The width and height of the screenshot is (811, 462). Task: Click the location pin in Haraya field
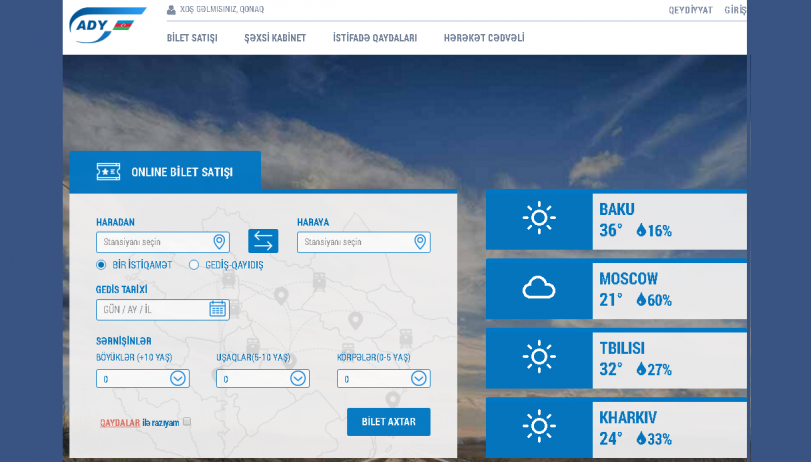[x=420, y=242]
